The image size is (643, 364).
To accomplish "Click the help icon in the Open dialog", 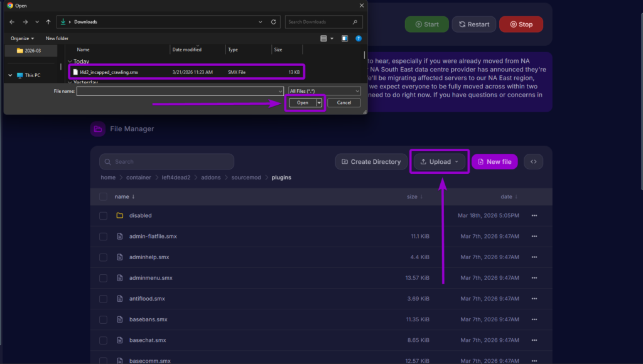I will click(x=358, y=38).
